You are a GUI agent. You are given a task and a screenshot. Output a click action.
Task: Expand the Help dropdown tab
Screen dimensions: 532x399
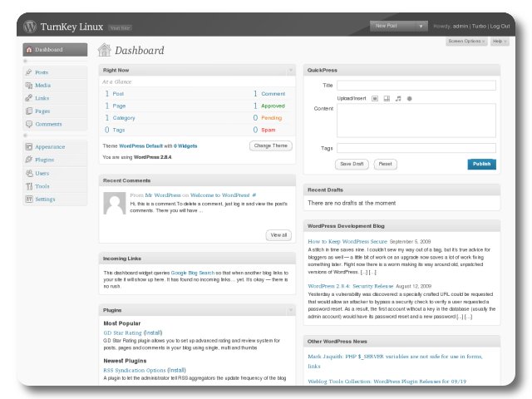click(499, 41)
